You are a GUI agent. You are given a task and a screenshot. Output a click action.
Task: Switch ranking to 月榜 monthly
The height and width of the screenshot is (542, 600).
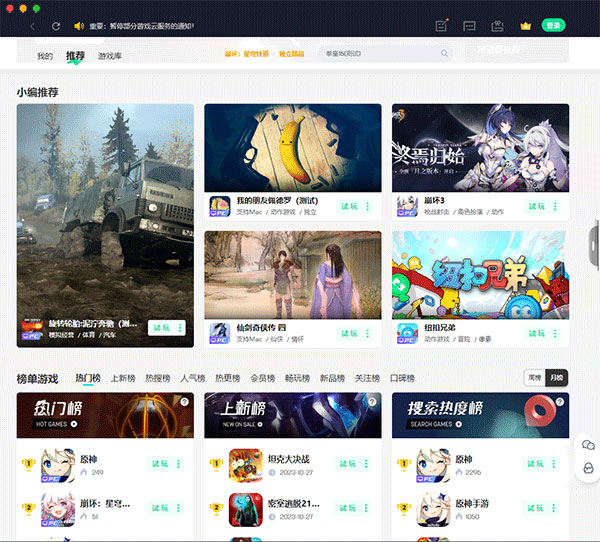[x=557, y=378]
